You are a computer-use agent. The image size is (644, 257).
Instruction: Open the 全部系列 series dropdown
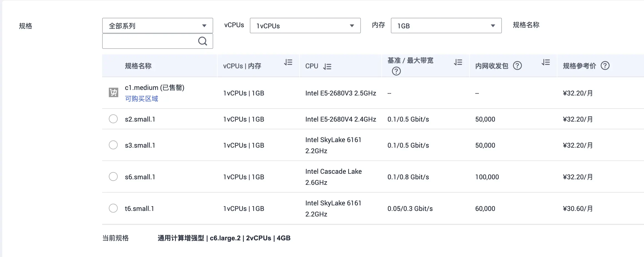coord(157,26)
